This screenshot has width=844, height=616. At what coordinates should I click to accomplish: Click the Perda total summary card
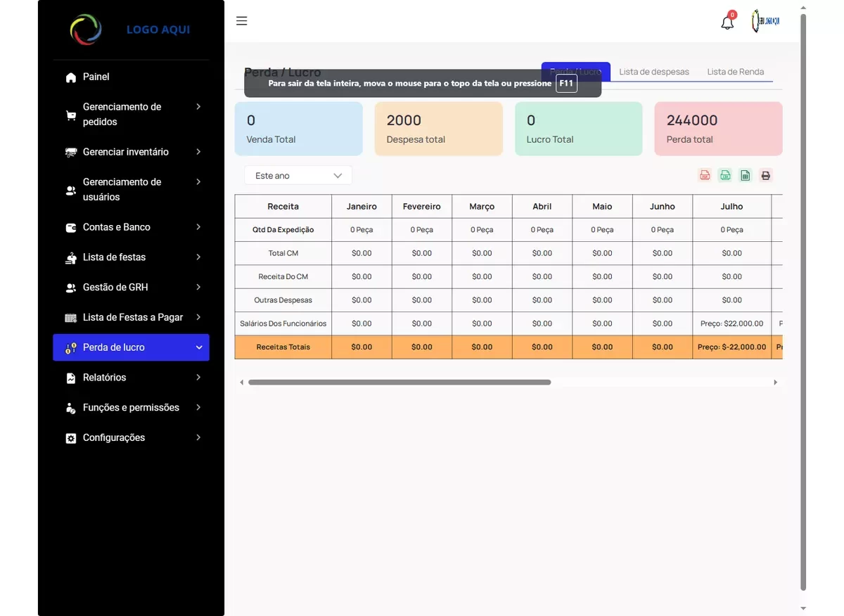(x=718, y=129)
